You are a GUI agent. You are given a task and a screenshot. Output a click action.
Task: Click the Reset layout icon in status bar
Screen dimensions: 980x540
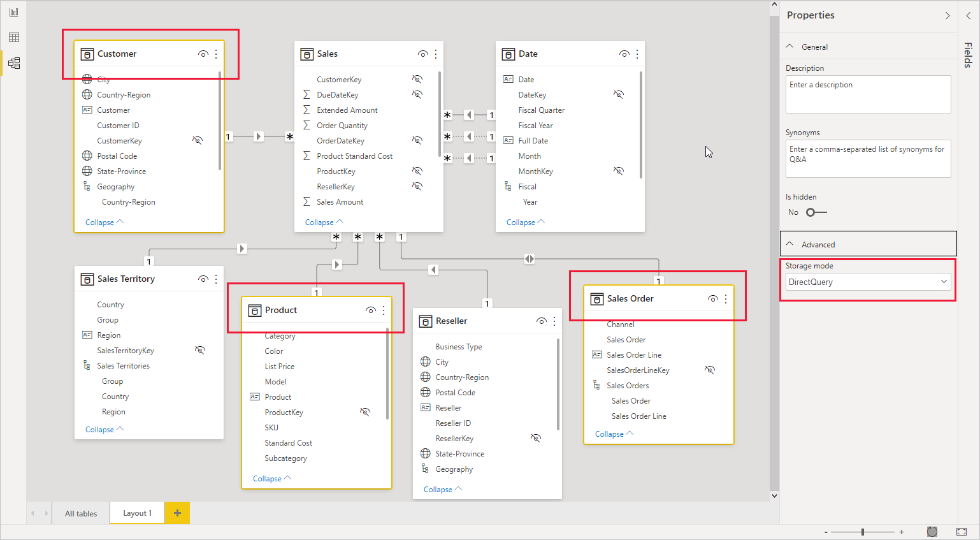932,532
